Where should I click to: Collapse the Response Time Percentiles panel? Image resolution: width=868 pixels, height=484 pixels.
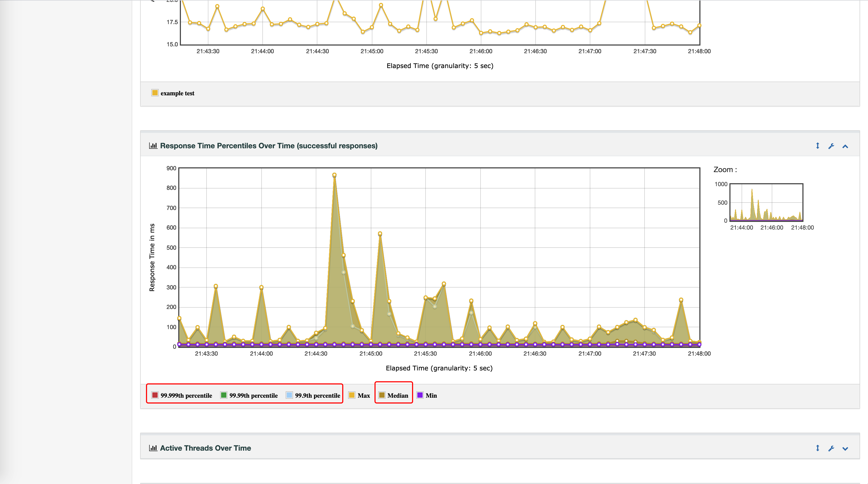click(x=846, y=145)
